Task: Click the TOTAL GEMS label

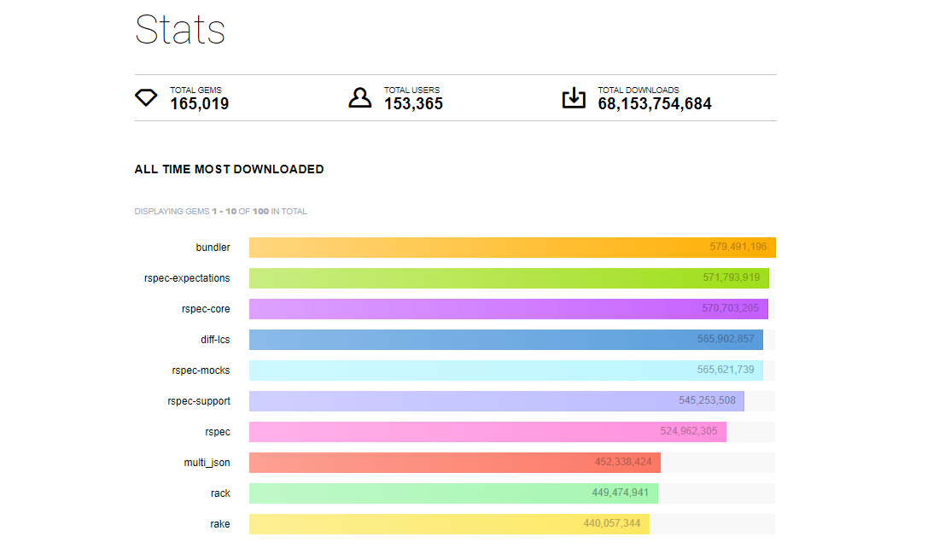Action: tap(195, 90)
